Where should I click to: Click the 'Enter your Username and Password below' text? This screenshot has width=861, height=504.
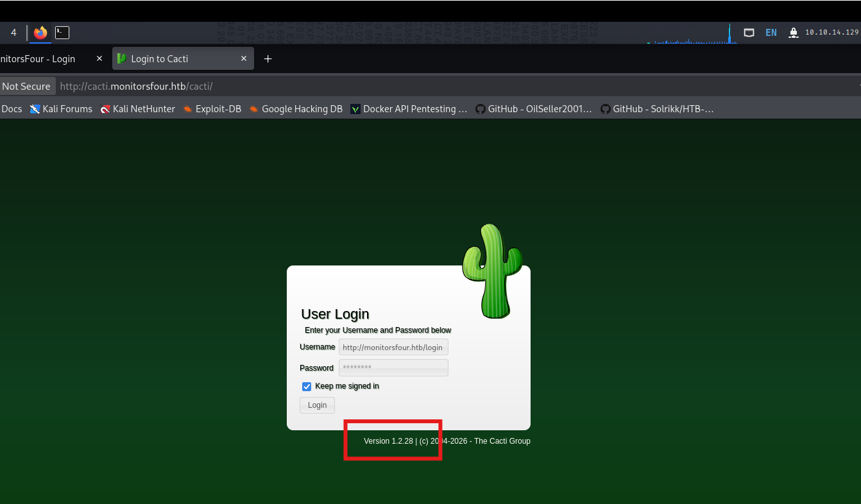coord(378,330)
